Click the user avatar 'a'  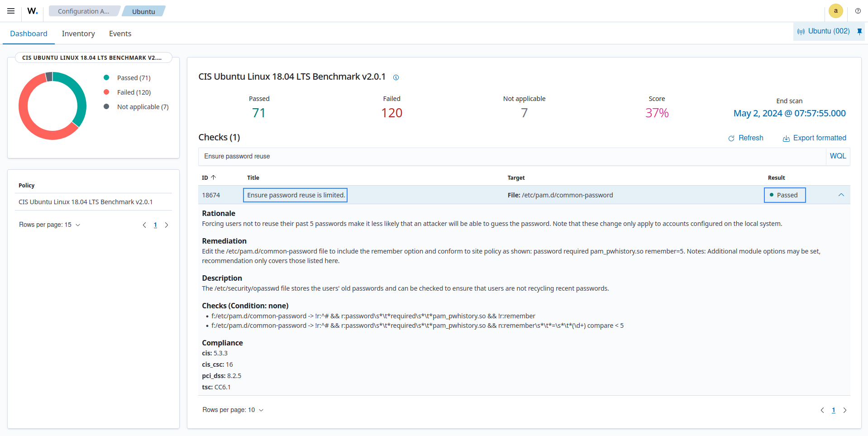click(835, 11)
